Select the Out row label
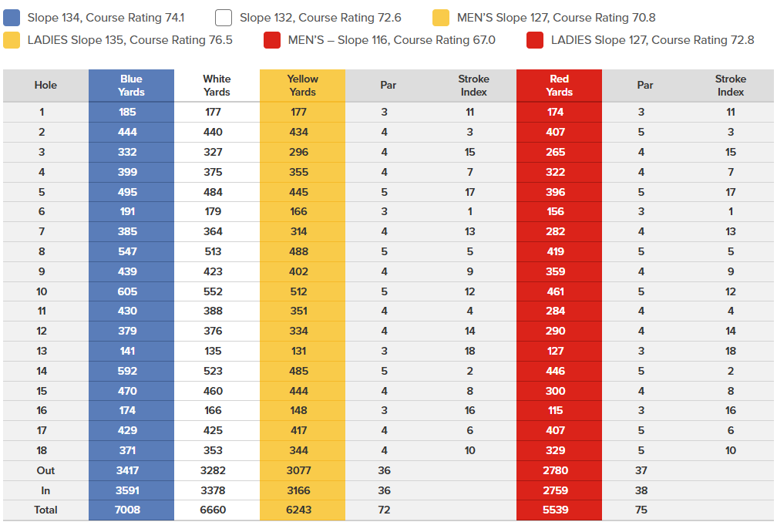This screenshot has width=777, height=532. pos(45,470)
